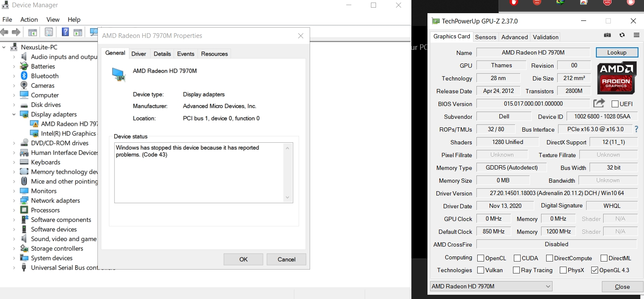The image size is (644, 299).
Task: Open the Validation tab in GPU-Z
Action: tap(546, 37)
